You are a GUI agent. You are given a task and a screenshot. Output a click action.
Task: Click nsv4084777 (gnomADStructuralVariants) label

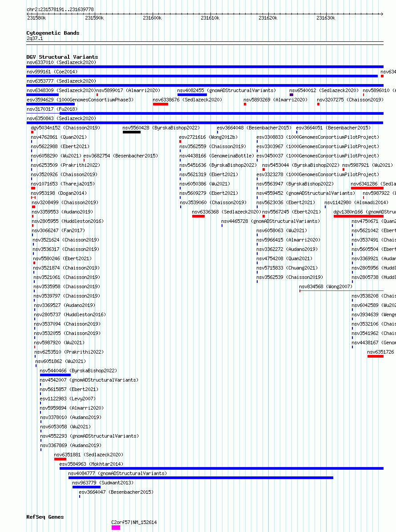(117, 473)
